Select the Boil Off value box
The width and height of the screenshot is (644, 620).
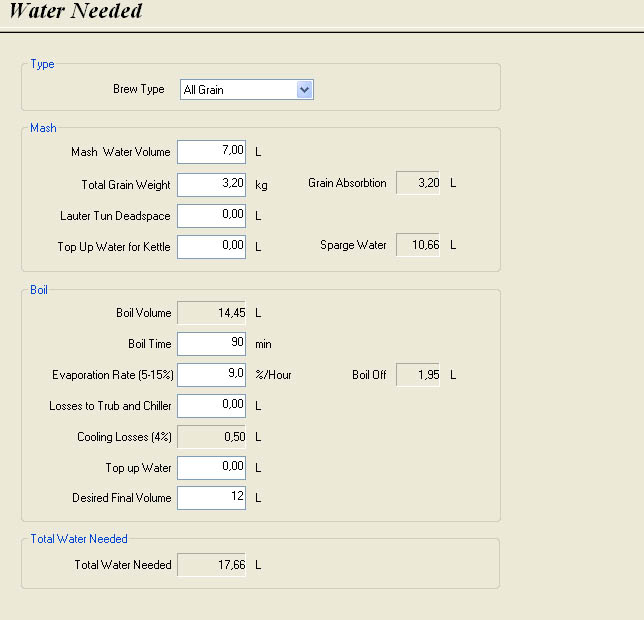coord(418,374)
